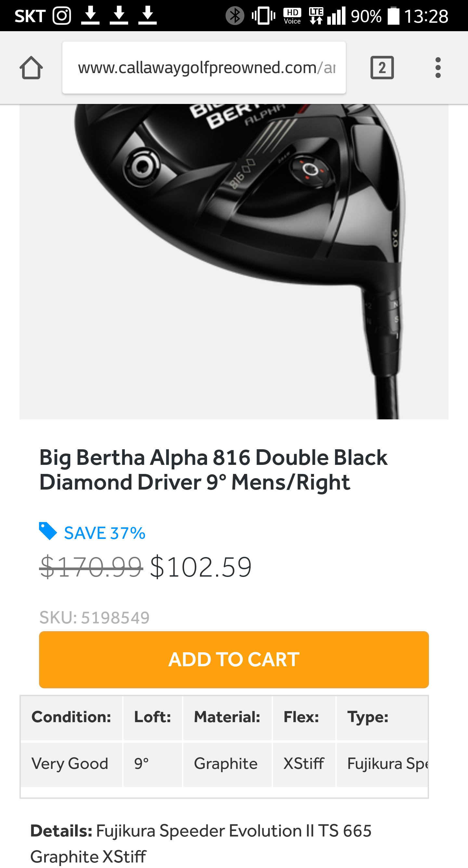
Task: Tap the first download notification icon
Action: [x=90, y=16]
